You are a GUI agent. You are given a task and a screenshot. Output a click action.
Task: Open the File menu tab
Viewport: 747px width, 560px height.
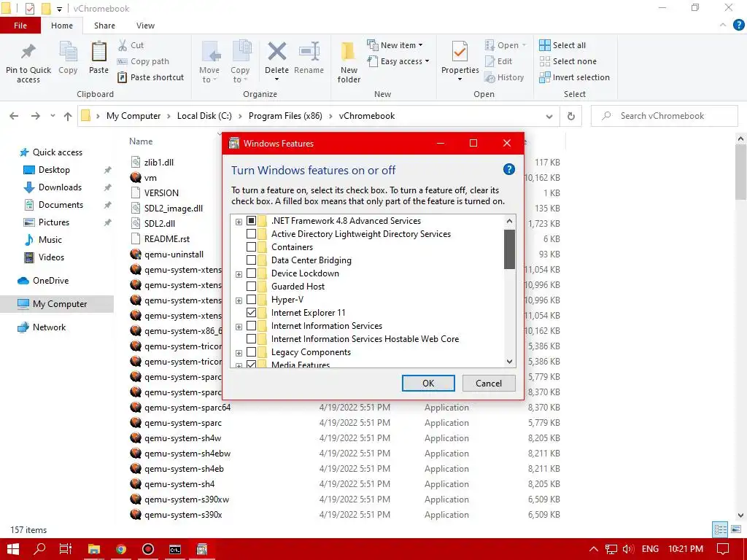[x=20, y=26]
